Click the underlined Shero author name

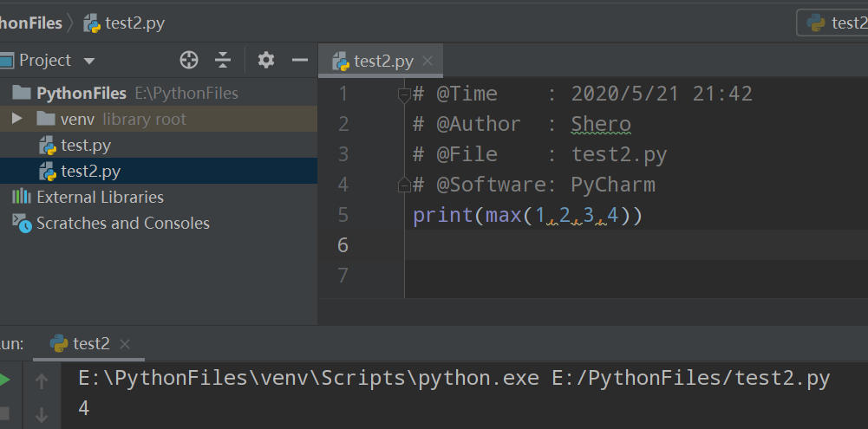[601, 125]
